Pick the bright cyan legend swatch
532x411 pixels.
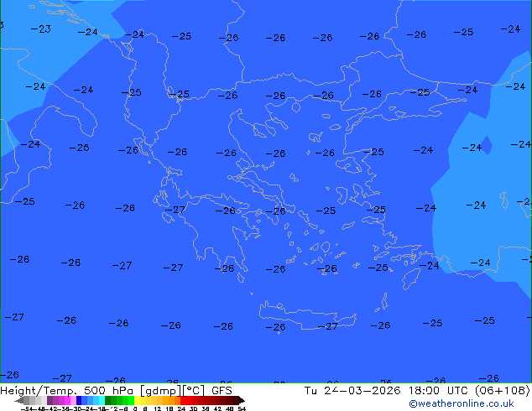click(102, 400)
